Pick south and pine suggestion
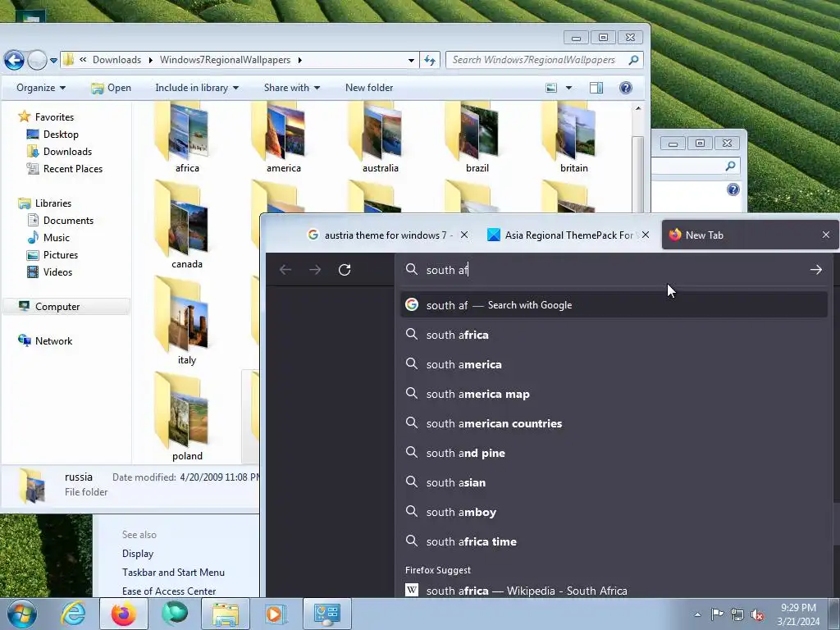The width and height of the screenshot is (840, 630). (x=614, y=453)
